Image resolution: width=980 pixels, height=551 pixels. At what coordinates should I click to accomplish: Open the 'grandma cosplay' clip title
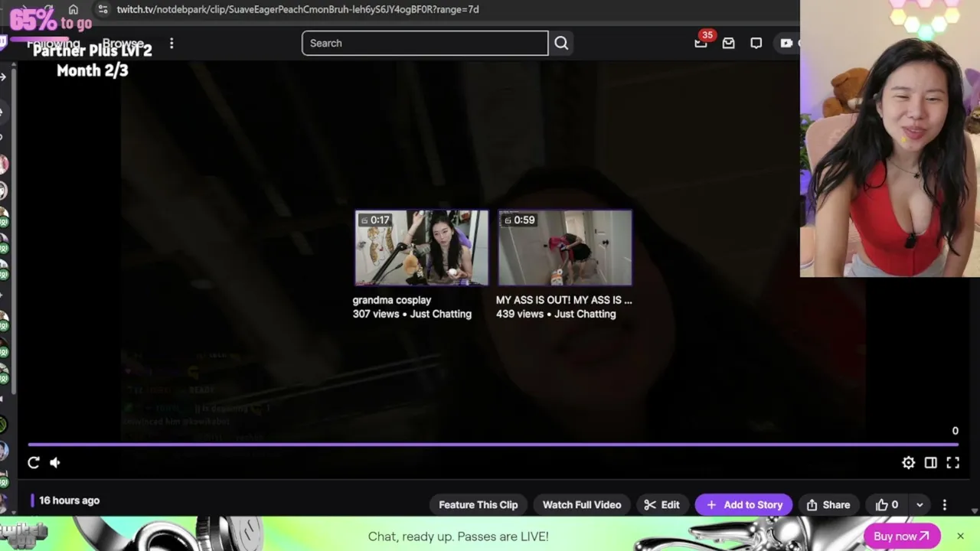pyautogui.click(x=392, y=300)
